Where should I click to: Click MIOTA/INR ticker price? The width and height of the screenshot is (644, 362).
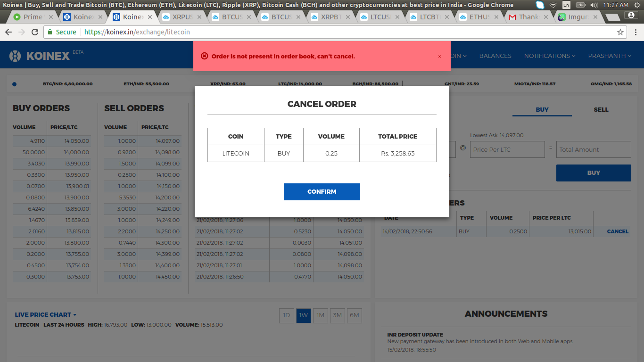click(535, 84)
